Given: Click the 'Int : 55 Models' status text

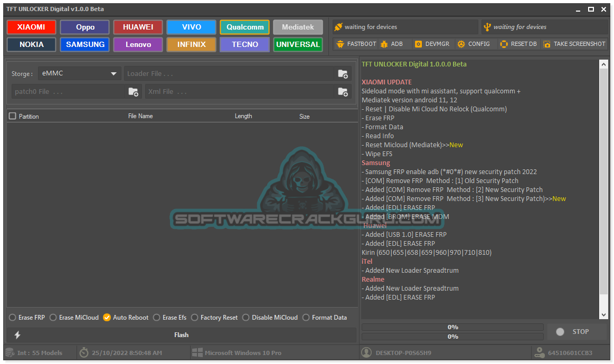Looking at the screenshot, I should (40, 352).
